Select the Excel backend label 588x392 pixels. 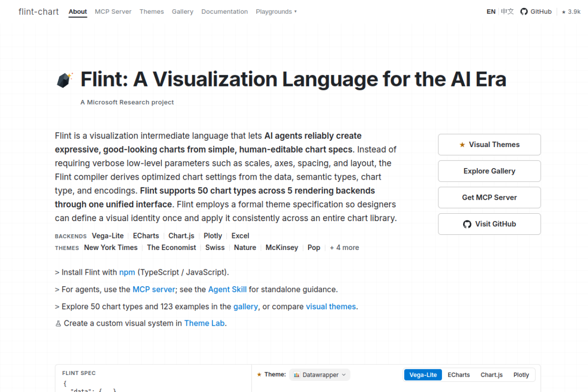[x=240, y=236]
